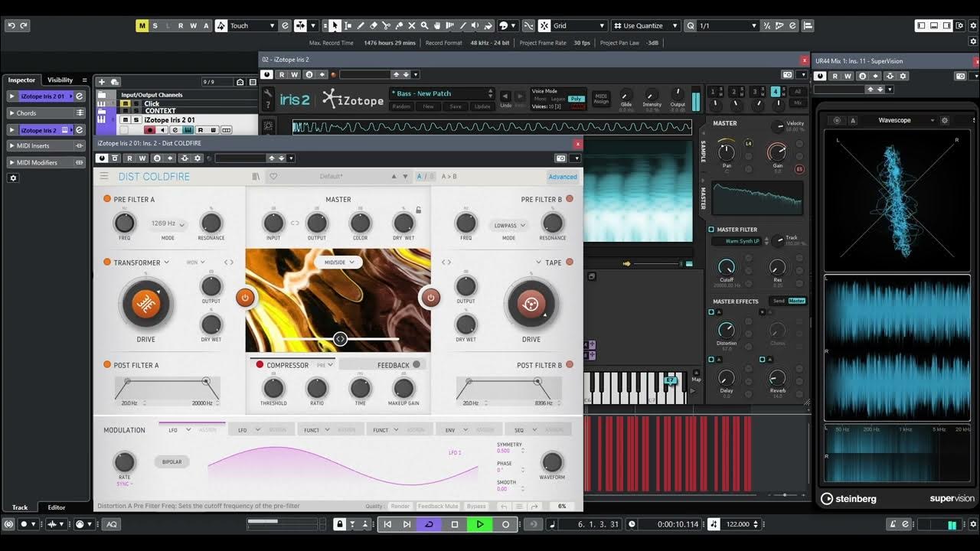This screenshot has width=980, height=551.
Task: Open the Grid snap type dropdown
Action: click(x=578, y=25)
